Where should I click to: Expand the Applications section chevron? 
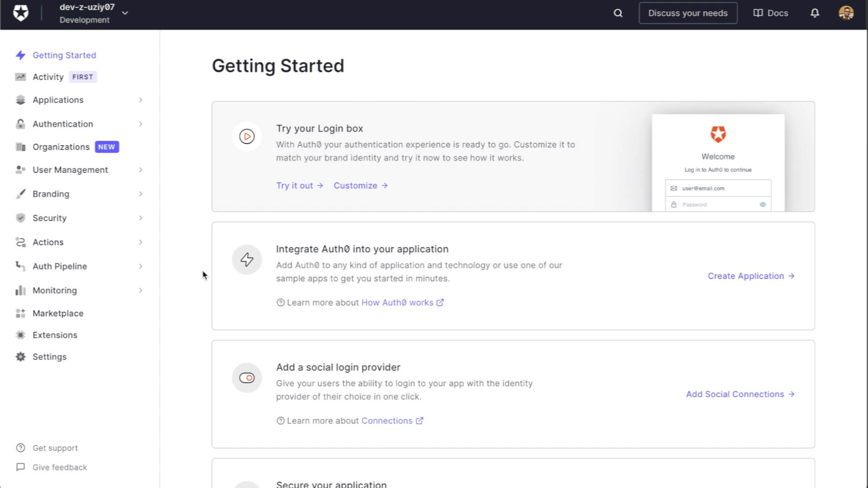[x=141, y=100]
